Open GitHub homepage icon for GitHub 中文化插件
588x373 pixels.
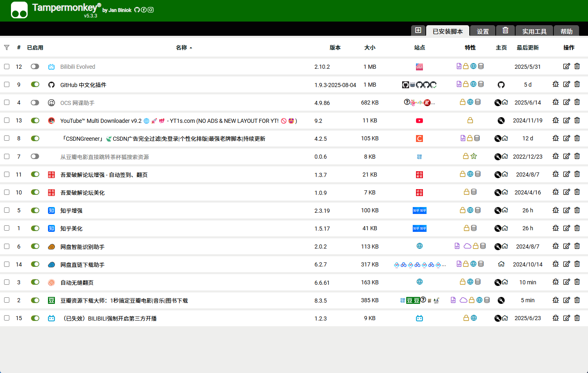pos(501,85)
